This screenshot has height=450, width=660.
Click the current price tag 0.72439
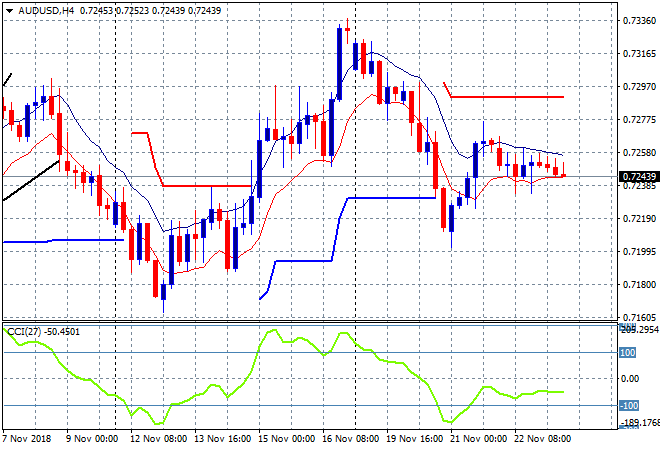[x=639, y=176]
